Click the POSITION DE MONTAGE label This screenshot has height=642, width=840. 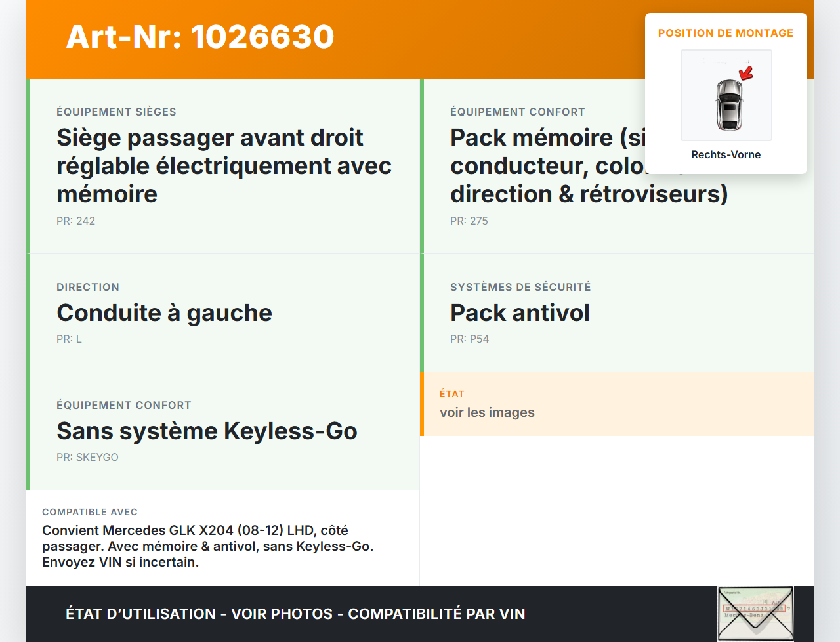point(726,33)
